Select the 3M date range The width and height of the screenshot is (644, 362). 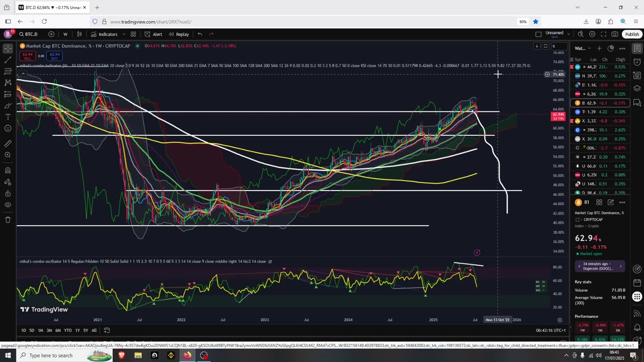[x=49, y=330]
